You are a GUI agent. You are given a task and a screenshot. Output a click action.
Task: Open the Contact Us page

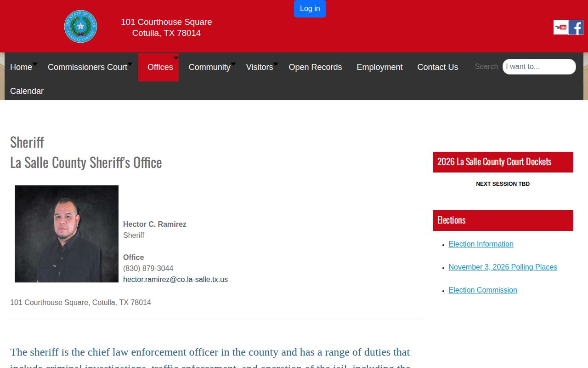(x=437, y=67)
